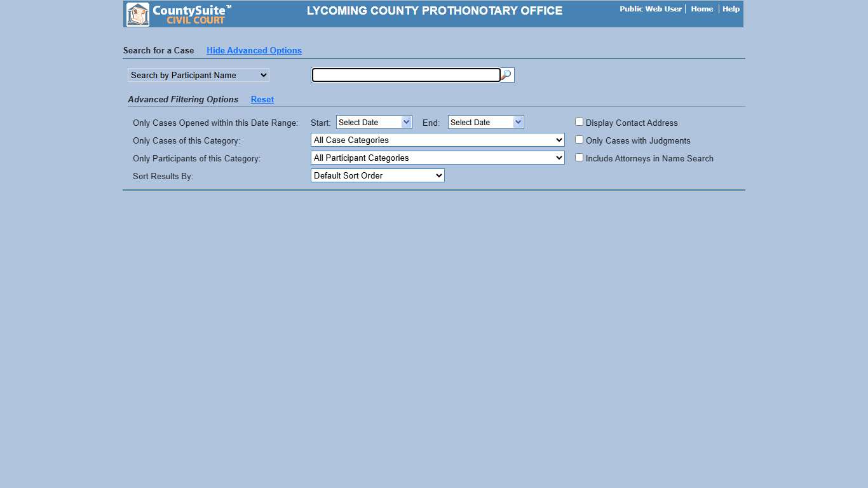The width and height of the screenshot is (868, 488).
Task: Go to the Home menu item
Action: click(702, 9)
